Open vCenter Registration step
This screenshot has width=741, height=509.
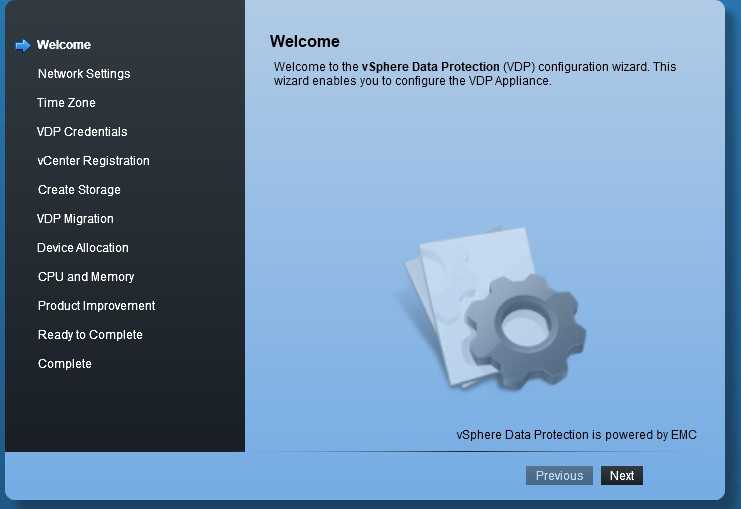tap(94, 161)
